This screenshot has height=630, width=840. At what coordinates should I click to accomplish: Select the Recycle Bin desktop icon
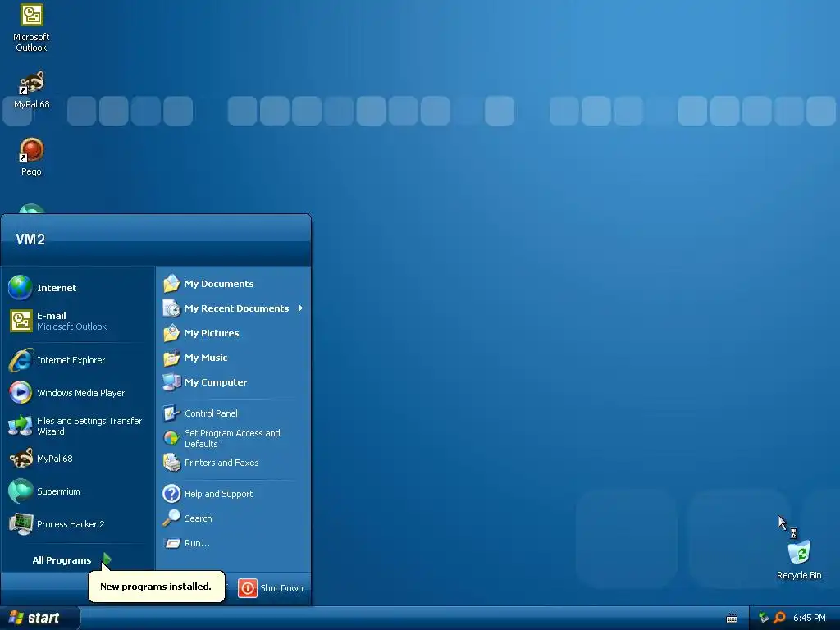(799, 559)
